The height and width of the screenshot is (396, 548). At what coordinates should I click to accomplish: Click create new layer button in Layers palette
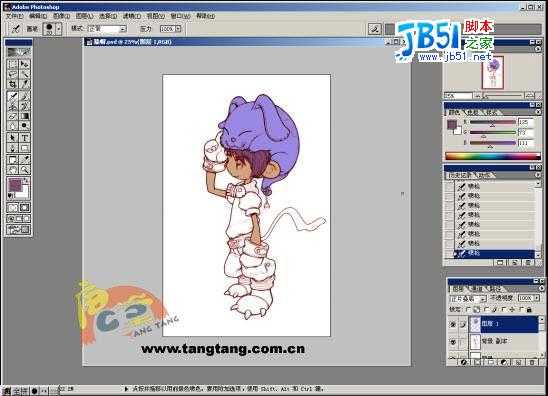tap(518, 363)
